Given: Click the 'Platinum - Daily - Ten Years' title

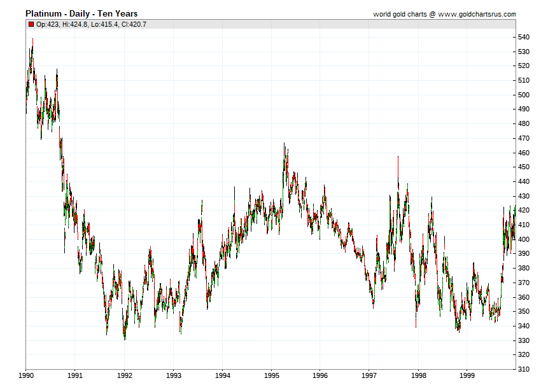Looking at the screenshot, I should tap(81, 14).
